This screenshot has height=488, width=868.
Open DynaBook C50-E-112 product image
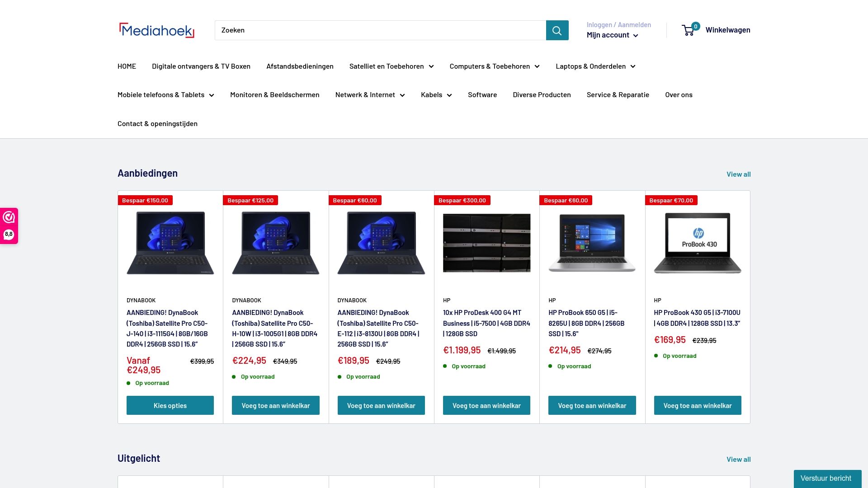click(x=381, y=243)
